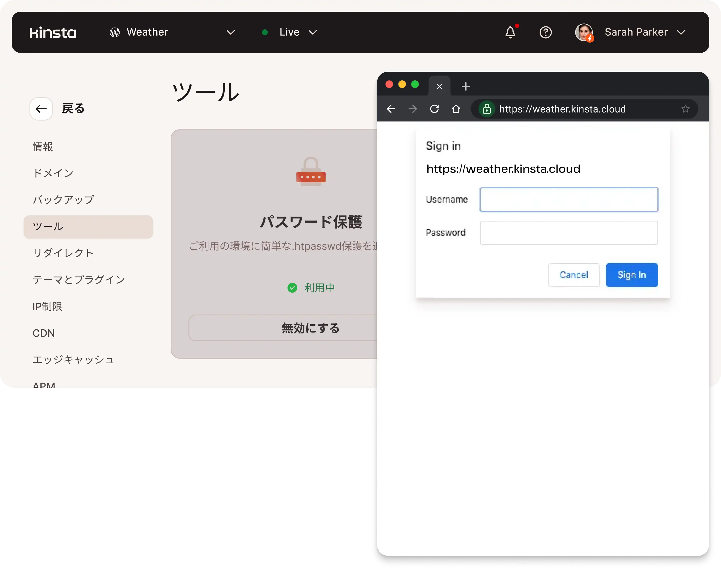Open the notifications bell
Viewport: 721px width, 588px height.
[x=510, y=33]
